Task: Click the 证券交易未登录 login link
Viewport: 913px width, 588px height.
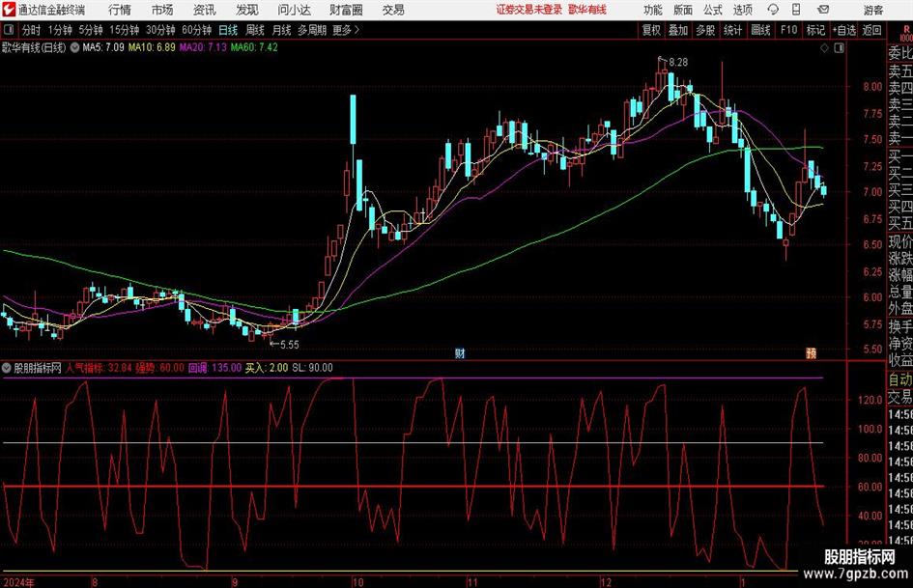Action: tap(529, 10)
